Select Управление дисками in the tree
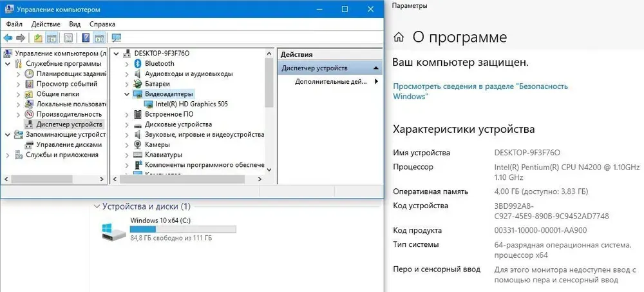644x292 pixels. (67, 144)
